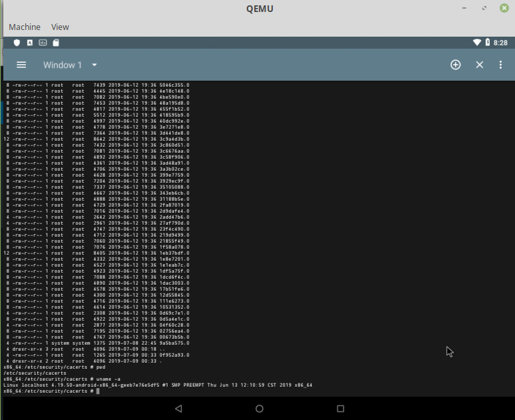The height and width of the screenshot is (420, 515).
Task: Tap the Wi-Fi signal icon
Action: tap(477, 42)
